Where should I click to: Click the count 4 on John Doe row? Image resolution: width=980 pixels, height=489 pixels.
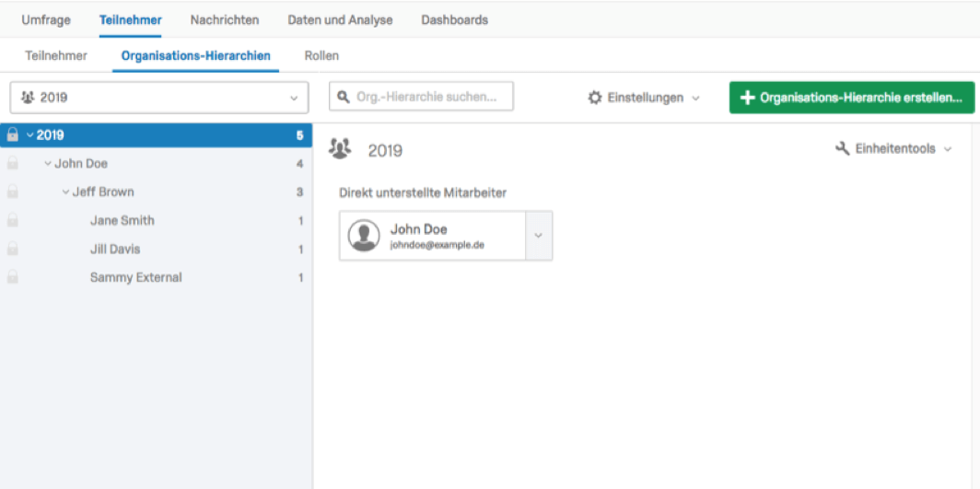(300, 164)
